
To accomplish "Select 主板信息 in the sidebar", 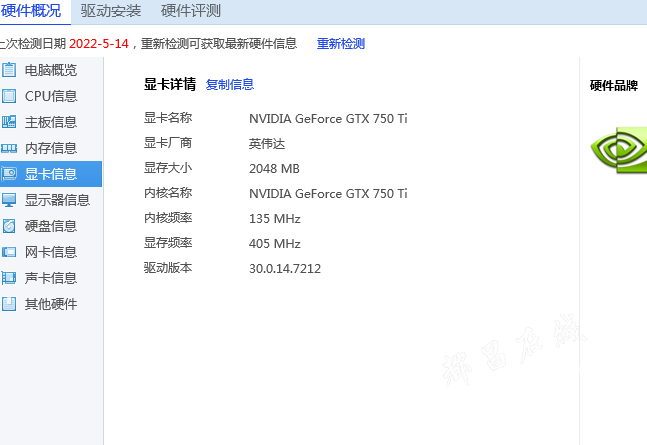I will [x=51, y=122].
